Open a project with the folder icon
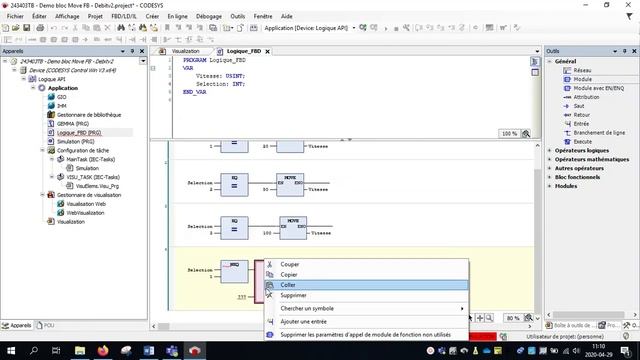 16,28
